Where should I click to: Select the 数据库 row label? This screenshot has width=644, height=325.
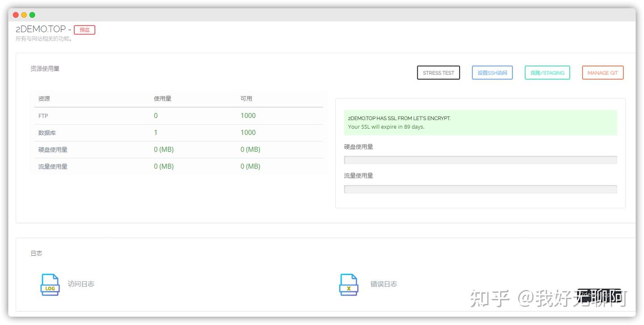(47, 133)
